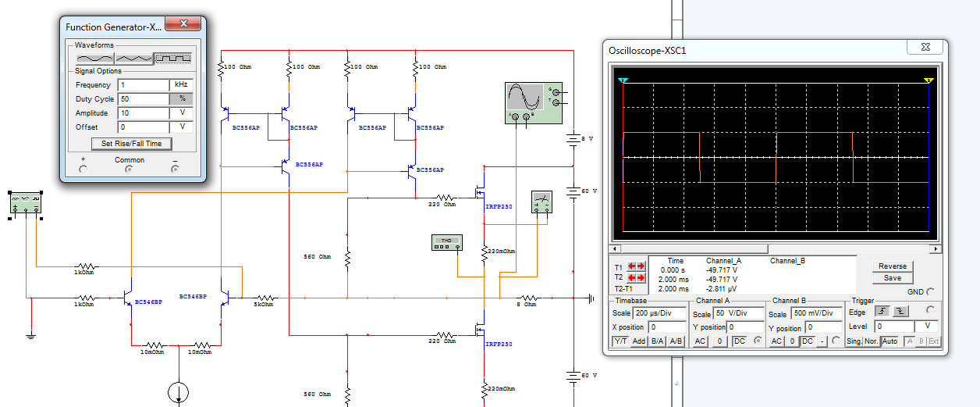Select the triangle waveform button
980x407 pixels.
133,58
